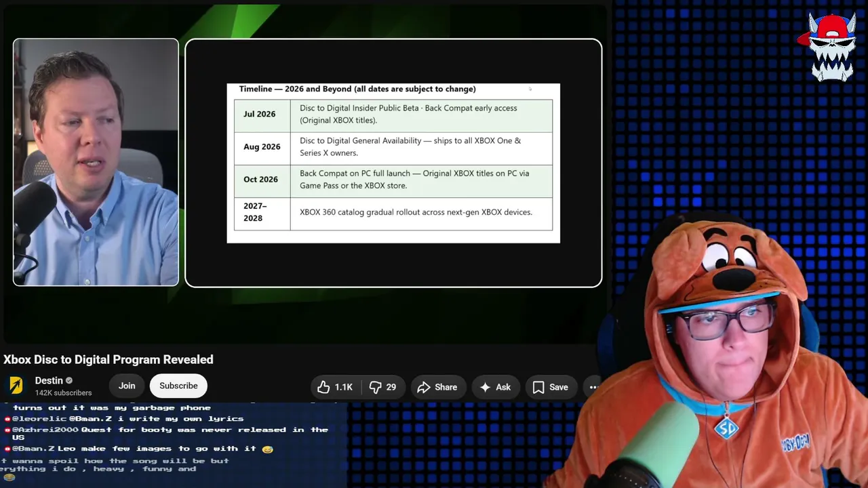Screen dimensions: 868x488
Task: Select the title "Xbox Disc to Digital Program Revealed"
Action: click(108, 360)
